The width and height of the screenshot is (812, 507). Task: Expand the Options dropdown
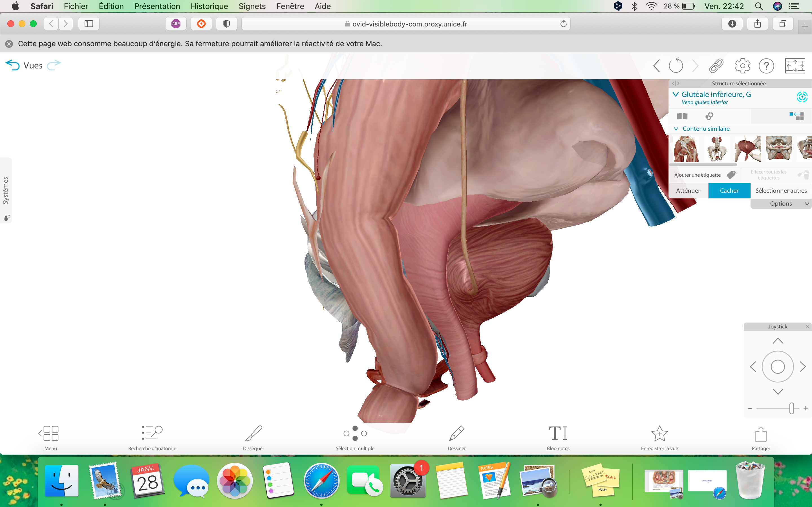(781, 204)
